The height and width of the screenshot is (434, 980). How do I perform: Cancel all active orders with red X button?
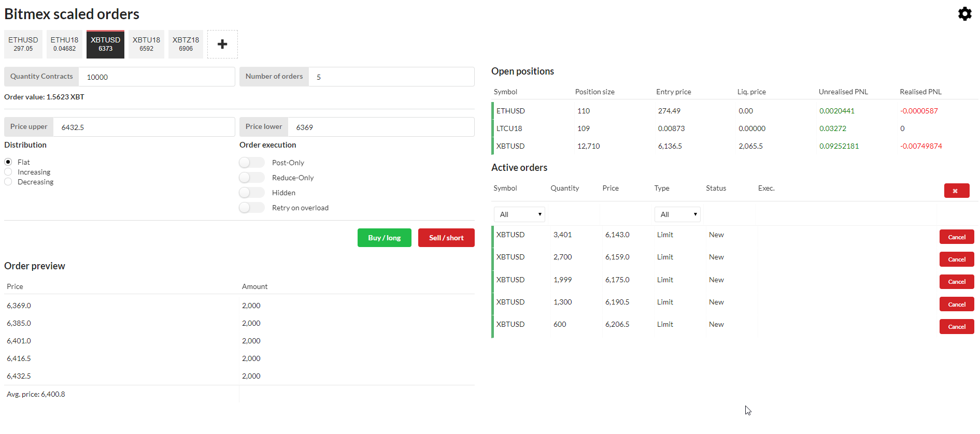957,191
